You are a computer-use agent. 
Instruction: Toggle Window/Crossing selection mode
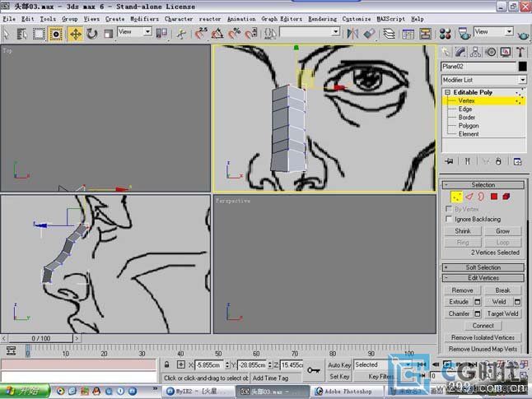56,34
